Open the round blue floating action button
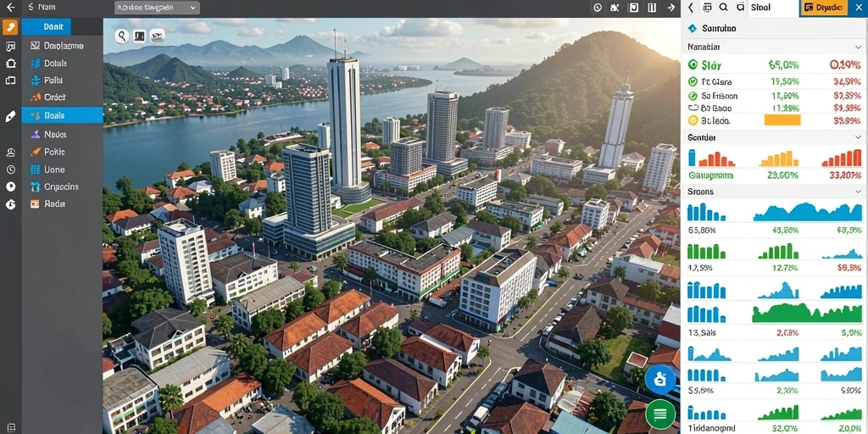 (659, 380)
